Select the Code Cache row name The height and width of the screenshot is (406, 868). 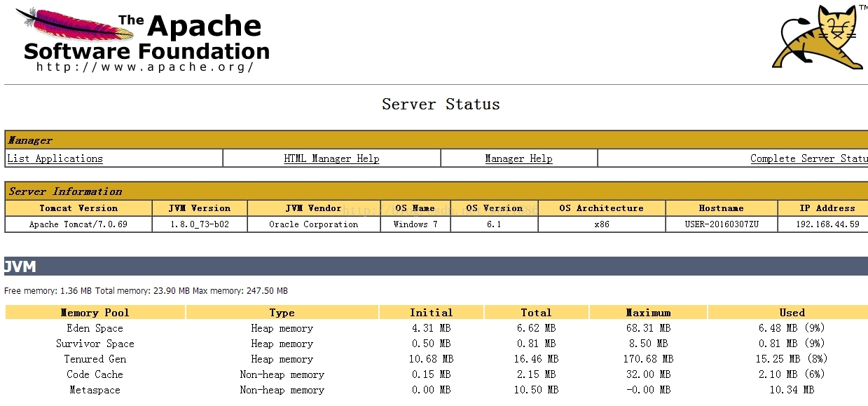pos(95,374)
